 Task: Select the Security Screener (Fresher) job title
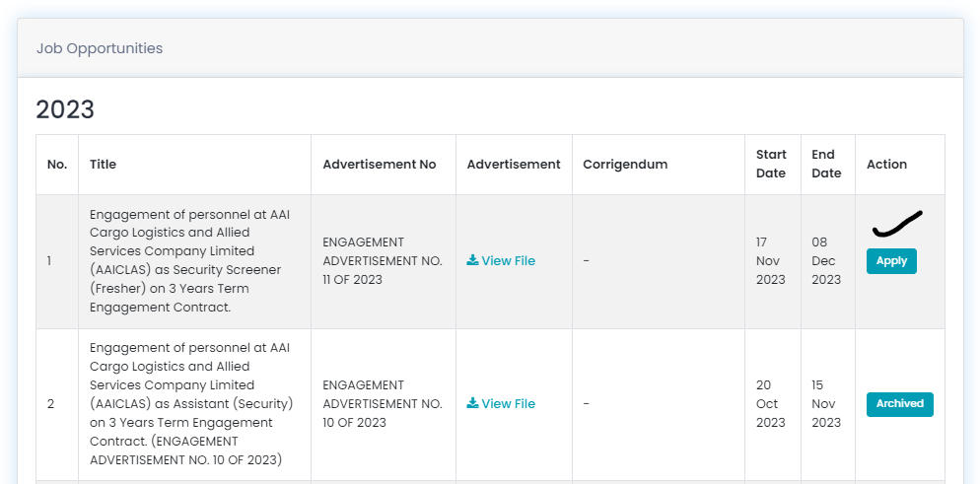click(x=190, y=261)
